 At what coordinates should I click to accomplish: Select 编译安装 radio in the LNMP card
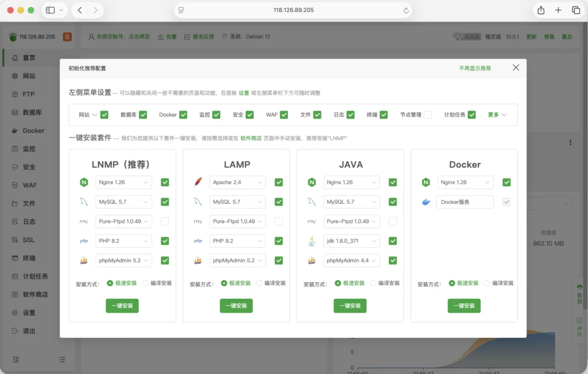pyautogui.click(x=145, y=283)
